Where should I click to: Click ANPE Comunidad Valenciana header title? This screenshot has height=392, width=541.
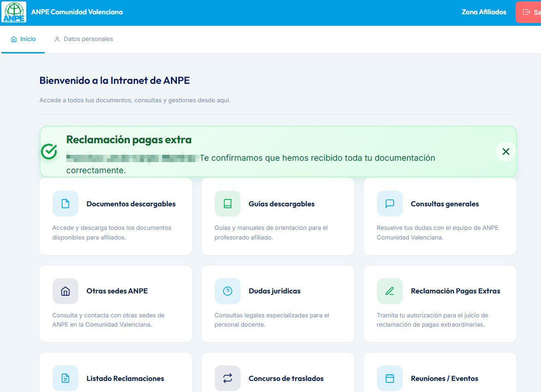pos(77,12)
